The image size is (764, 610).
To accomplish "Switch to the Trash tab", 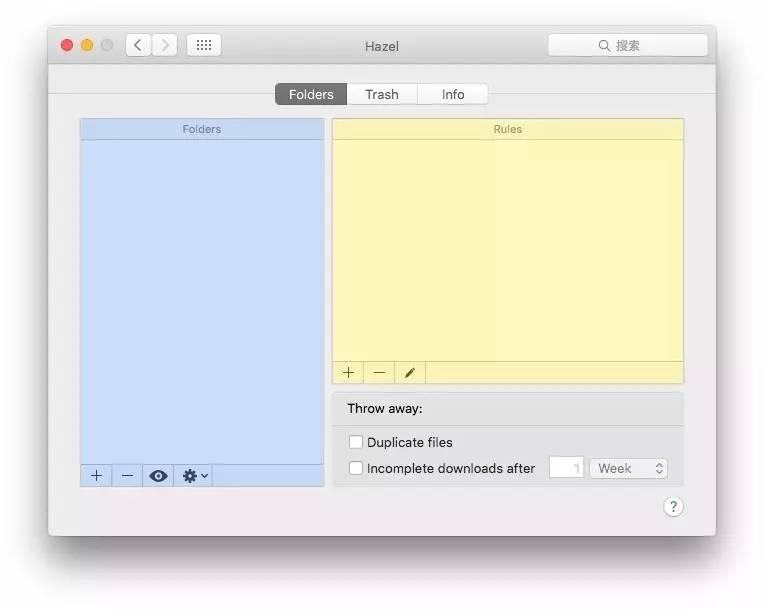I will [x=381, y=94].
